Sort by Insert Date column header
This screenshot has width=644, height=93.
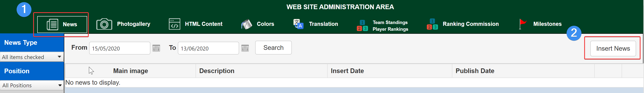(347, 71)
